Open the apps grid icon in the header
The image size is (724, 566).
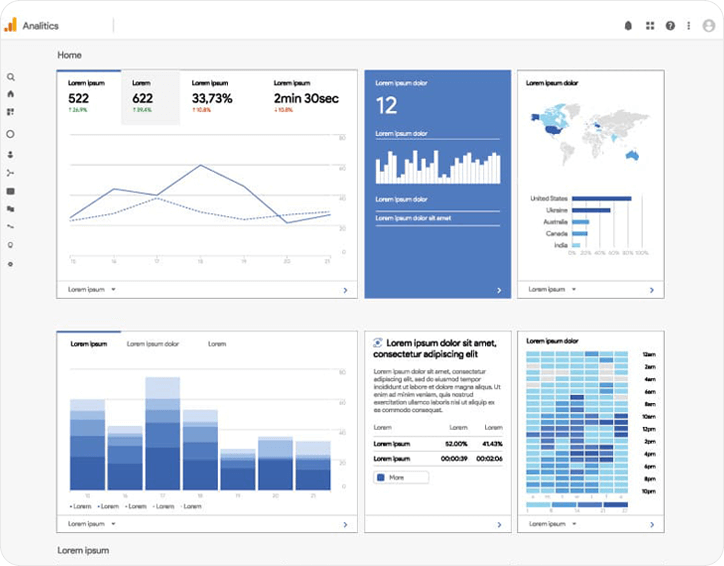pyautogui.click(x=649, y=26)
